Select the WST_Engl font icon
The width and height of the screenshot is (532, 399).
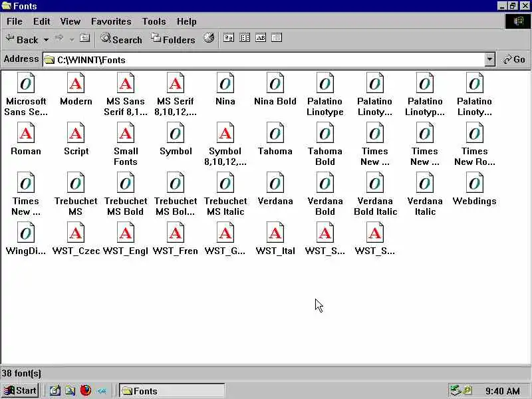click(x=126, y=232)
